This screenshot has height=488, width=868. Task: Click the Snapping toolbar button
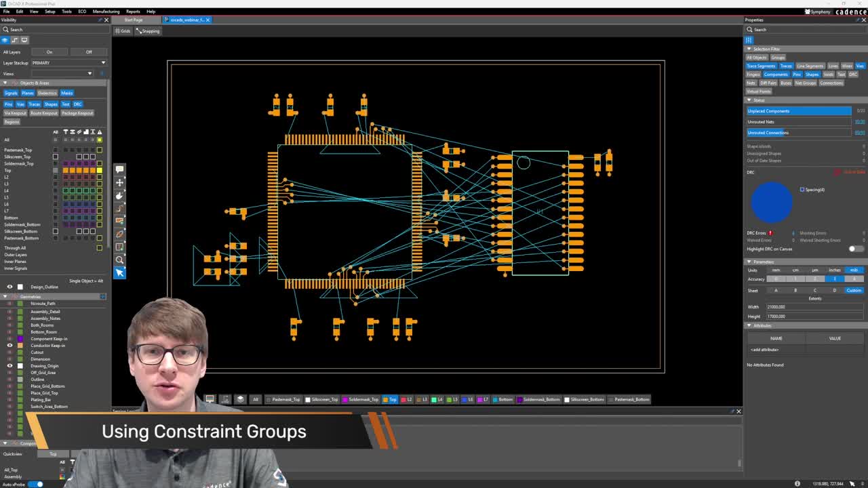[x=148, y=31]
